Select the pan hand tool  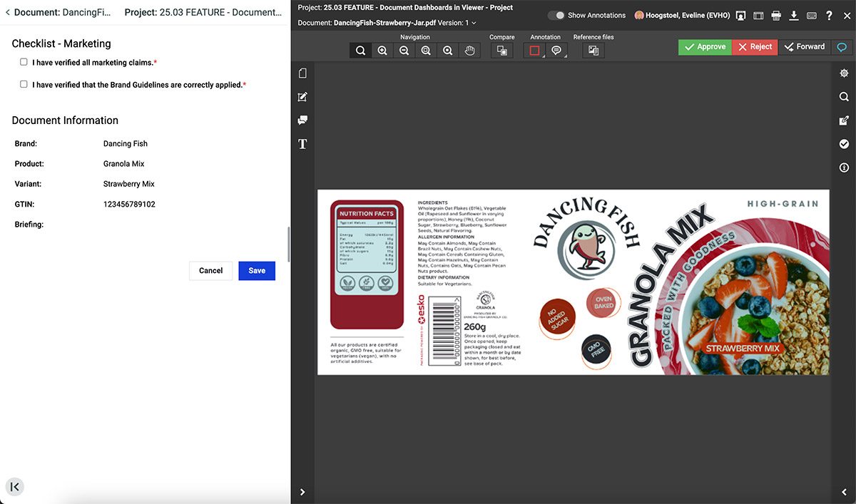tap(469, 51)
